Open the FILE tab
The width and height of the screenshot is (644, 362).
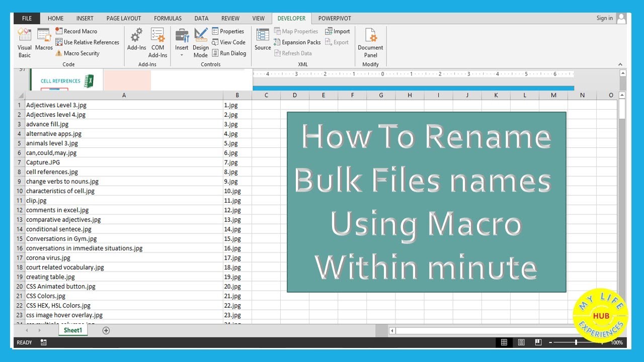pyautogui.click(x=27, y=19)
